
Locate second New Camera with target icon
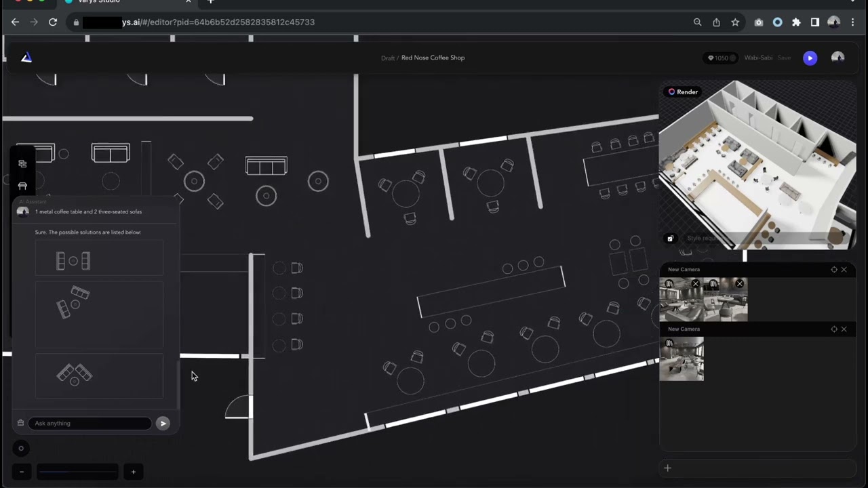pyautogui.click(x=834, y=329)
